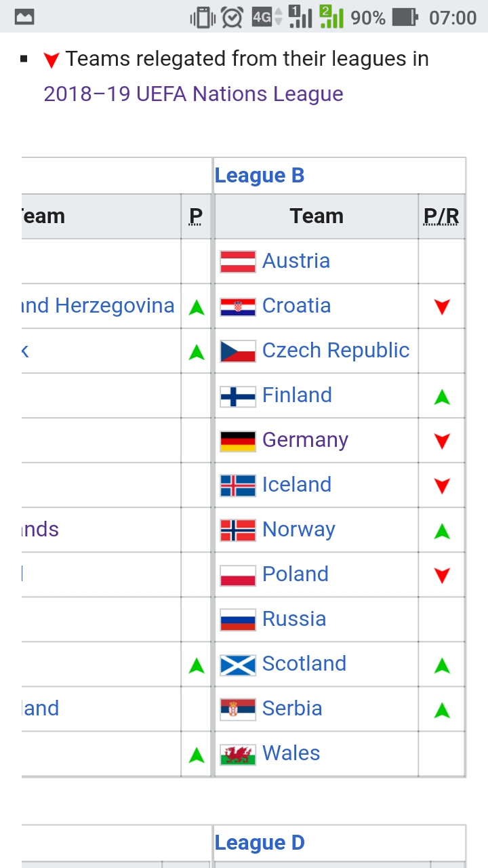Tap the Germany flag icon
Viewport: 488px width, 868px height.
coord(238,440)
